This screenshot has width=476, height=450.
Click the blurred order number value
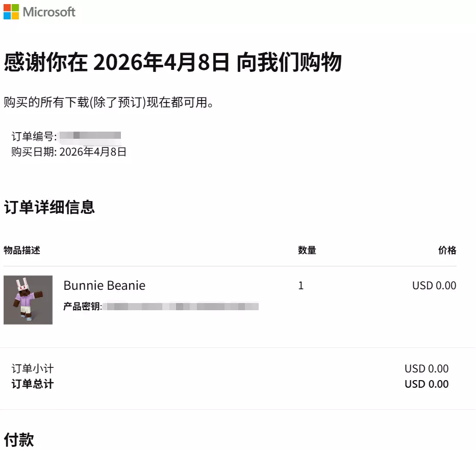[x=90, y=136]
